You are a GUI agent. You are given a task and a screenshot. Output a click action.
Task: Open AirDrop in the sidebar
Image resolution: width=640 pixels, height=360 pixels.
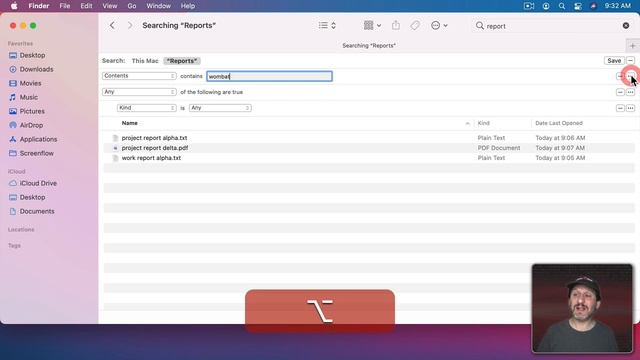click(31, 125)
